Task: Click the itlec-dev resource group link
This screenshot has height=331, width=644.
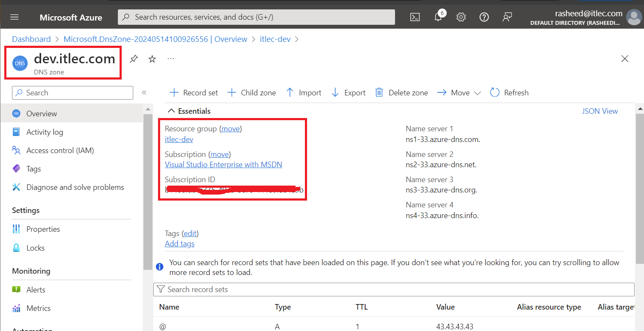Action: 179,139
